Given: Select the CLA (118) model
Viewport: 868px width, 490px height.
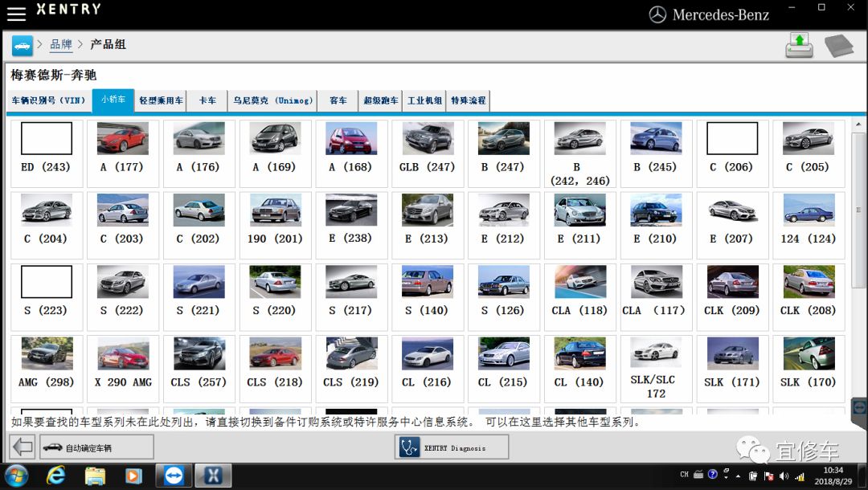Looking at the screenshot, I should click(580, 297).
